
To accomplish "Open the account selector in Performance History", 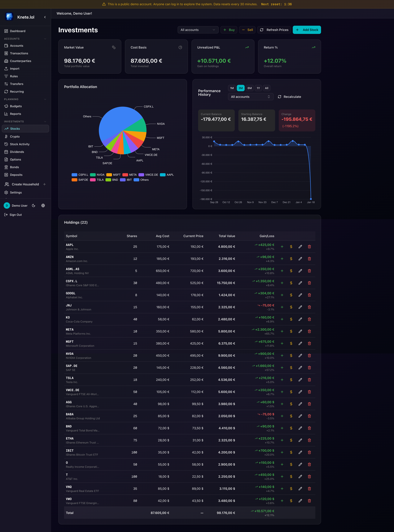I will coord(250,97).
